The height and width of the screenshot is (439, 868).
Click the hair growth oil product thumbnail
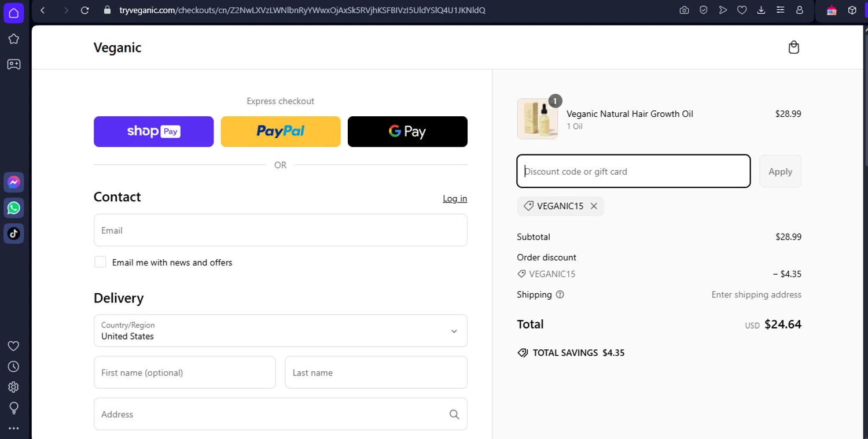tap(538, 119)
